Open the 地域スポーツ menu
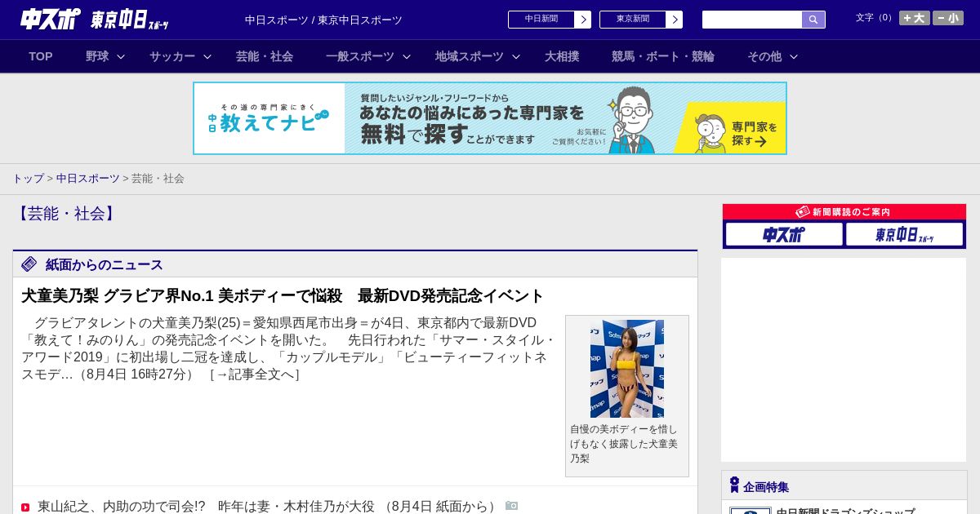 pos(470,56)
